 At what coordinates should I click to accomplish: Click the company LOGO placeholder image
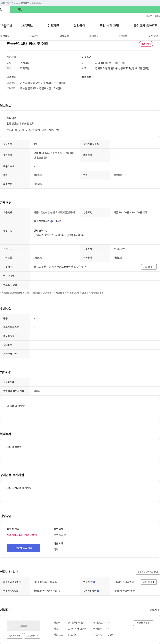23,626
